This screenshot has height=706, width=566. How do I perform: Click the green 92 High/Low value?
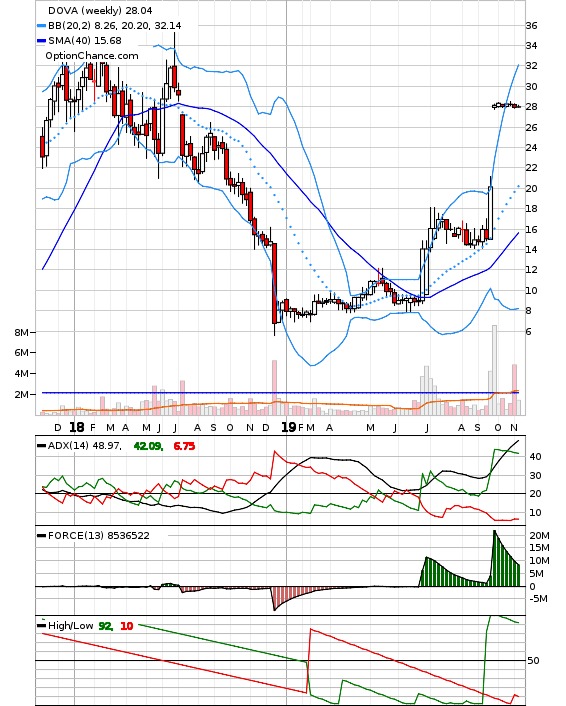[105, 626]
